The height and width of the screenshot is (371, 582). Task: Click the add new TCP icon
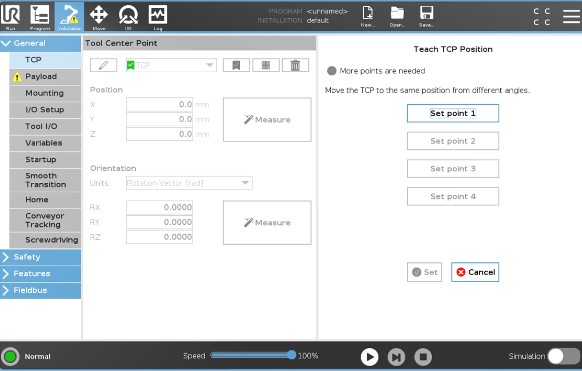(266, 65)
